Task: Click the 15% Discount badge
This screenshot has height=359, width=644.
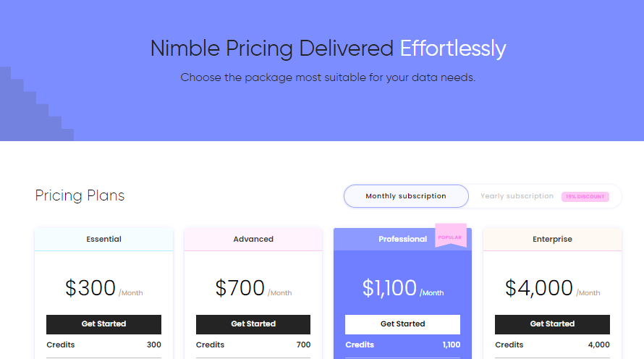Action: coord(585,197)
